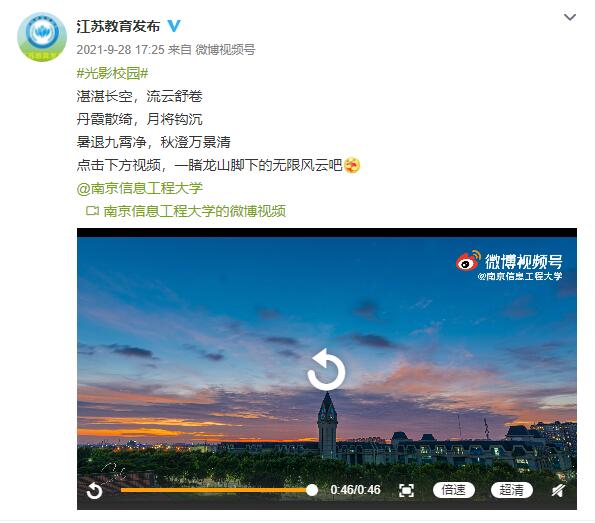Click the post timestamp 2021-9-28 17:25
The image size is (595, 523).
(121, 50)
